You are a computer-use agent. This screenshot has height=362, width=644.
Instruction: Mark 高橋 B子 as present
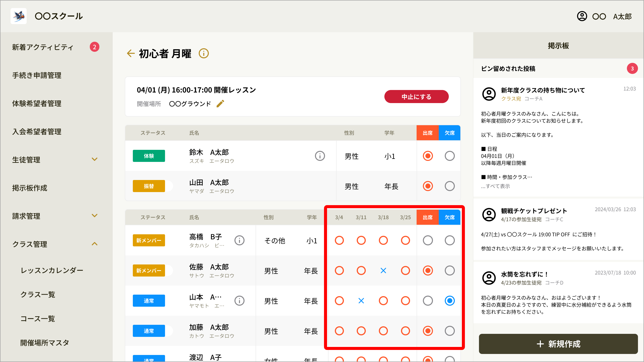pyautogui.click(x=428, y=240)
